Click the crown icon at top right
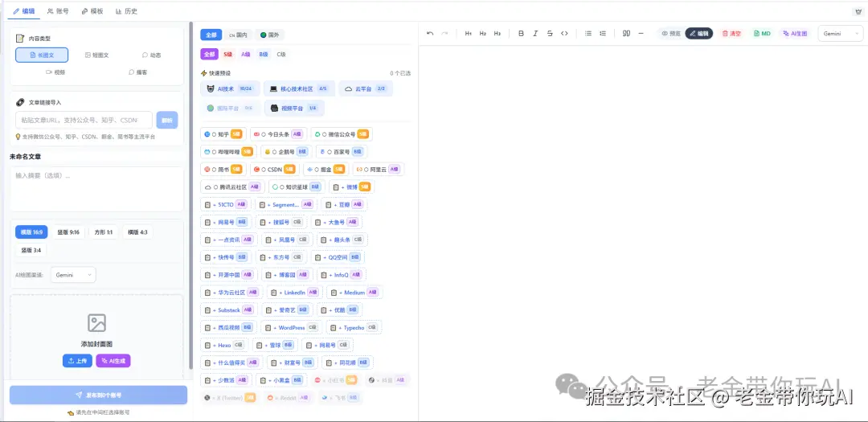This screenshot has height=422, width=868. click(x=858, y=11)
